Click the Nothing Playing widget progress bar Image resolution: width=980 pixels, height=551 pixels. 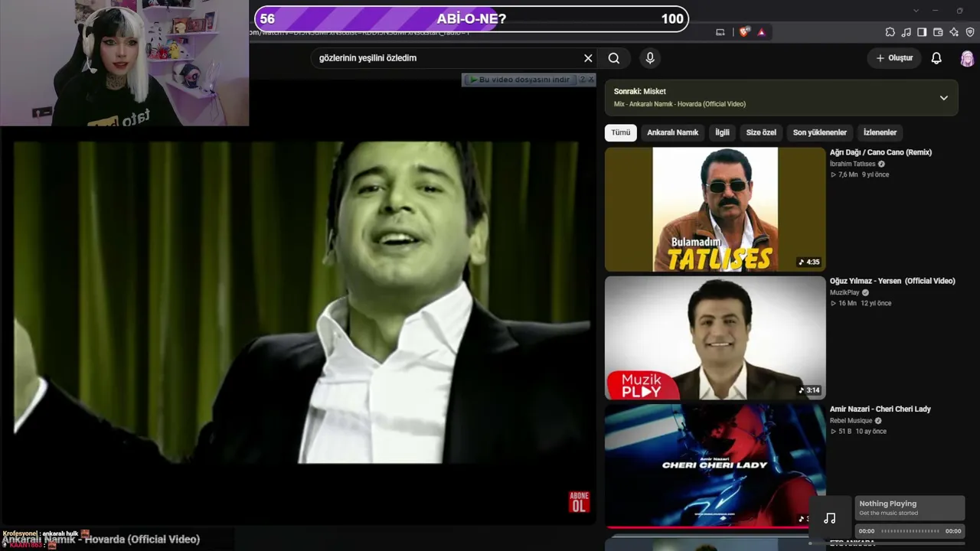[x=910, y=531]
